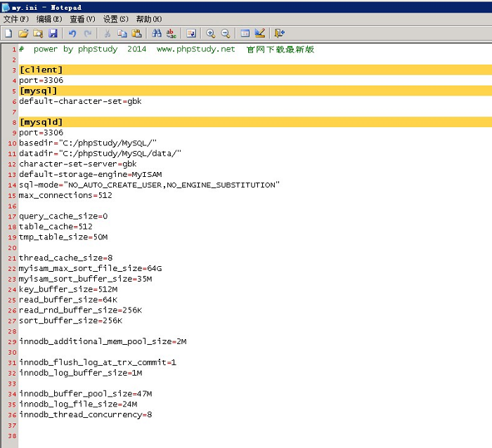
Task: Click the innodb_buffer_pool_size=47M line
Action: (x=85, y=394)
